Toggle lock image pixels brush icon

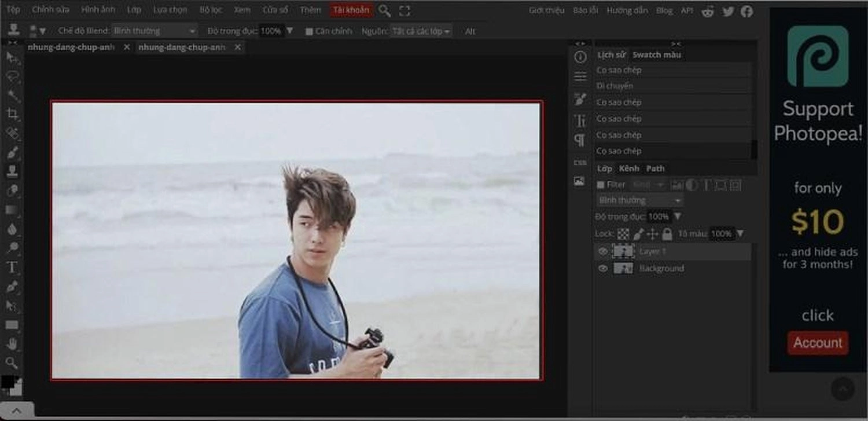(x=638, y=234)
